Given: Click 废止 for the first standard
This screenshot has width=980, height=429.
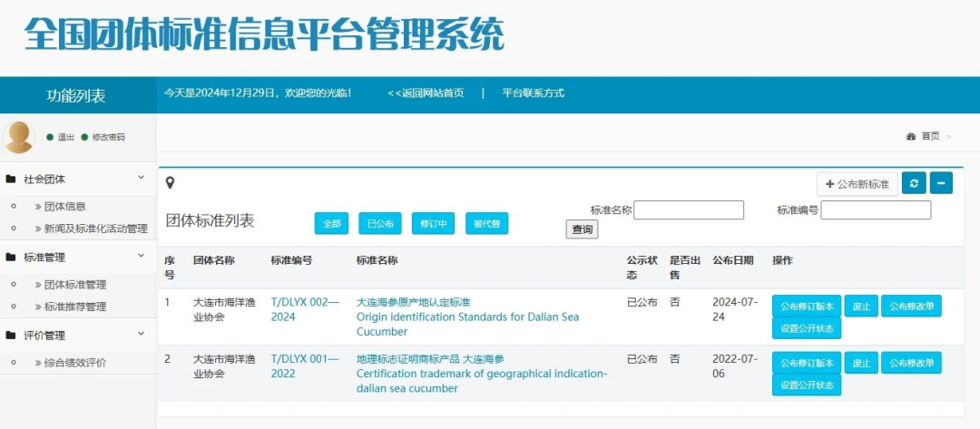Looking at the screenshot, I should [860, 307].
